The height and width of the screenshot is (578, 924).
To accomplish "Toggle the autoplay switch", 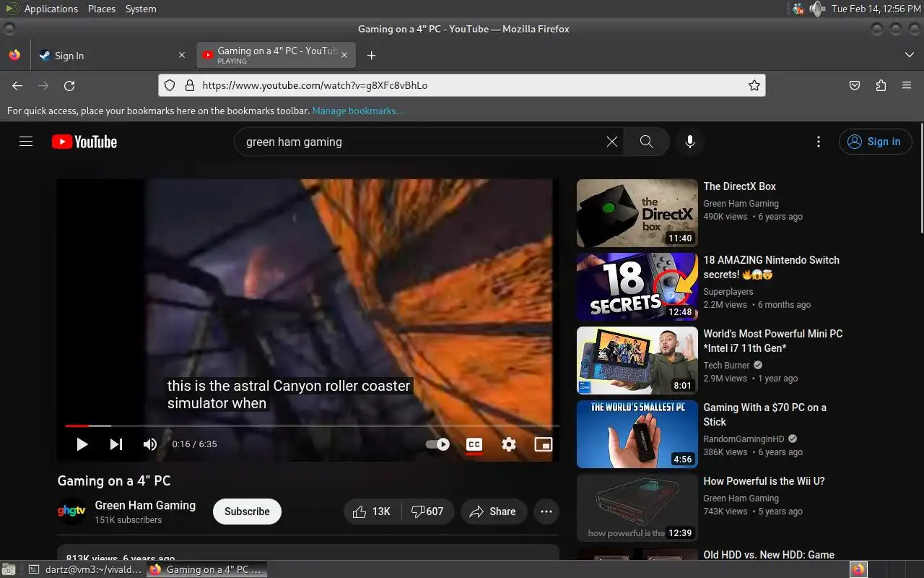I will [x=437, y=444].
